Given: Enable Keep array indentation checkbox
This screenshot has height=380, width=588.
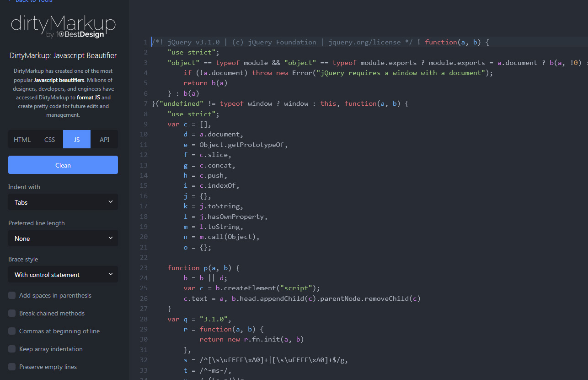Looking at the screenshot, I should pos(12,349).
